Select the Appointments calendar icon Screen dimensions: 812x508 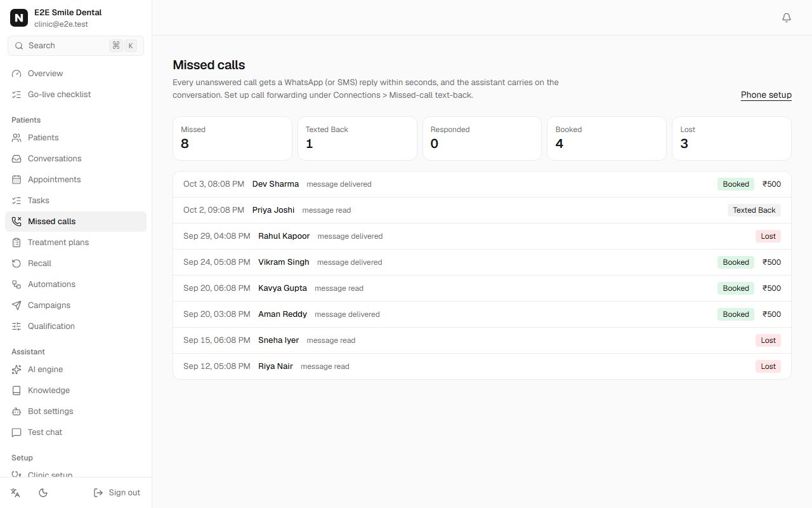pos(16,180)
